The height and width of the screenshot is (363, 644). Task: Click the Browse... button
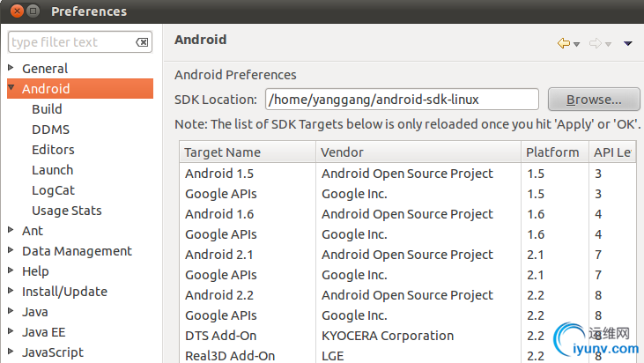coord(594,99)
